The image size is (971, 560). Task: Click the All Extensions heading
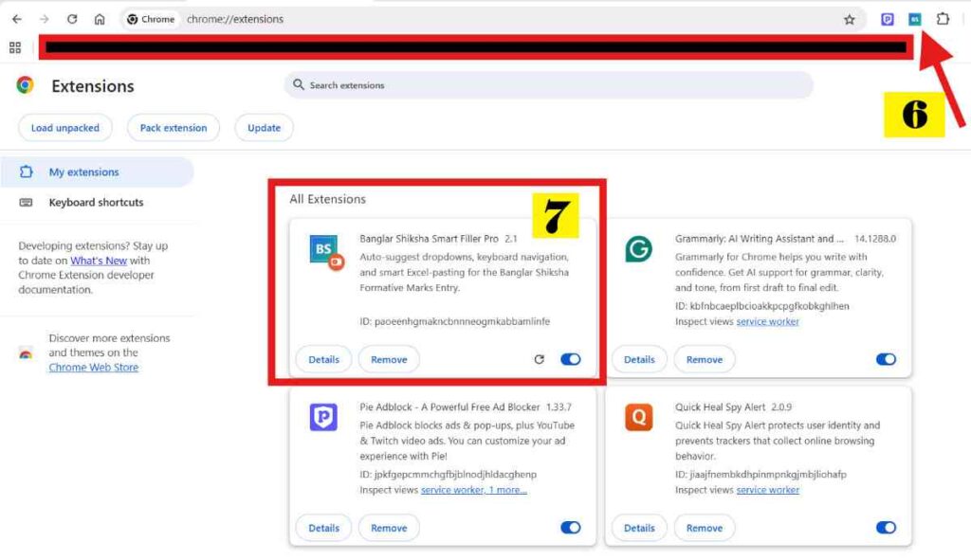[x=327, y=199]
